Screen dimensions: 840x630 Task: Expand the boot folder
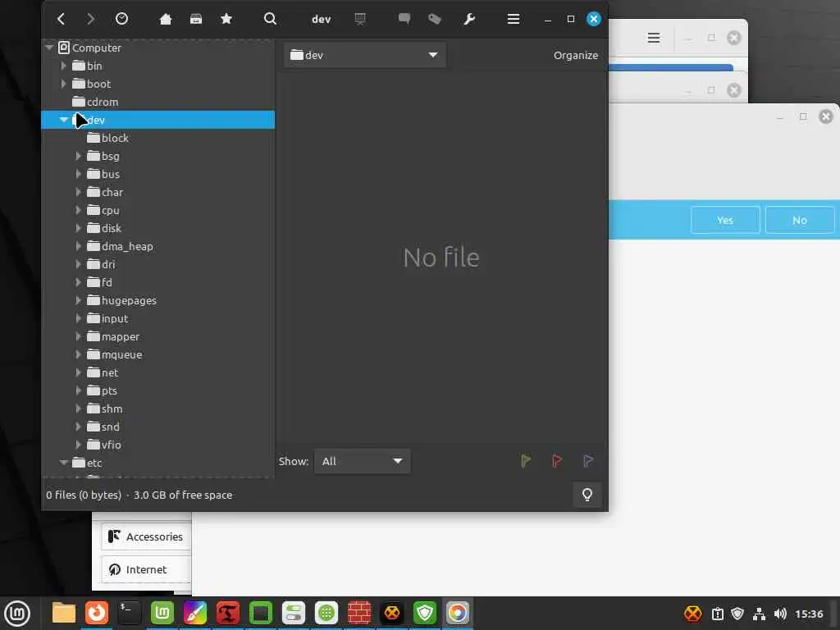pyautogui.click(x=63, y=84)
